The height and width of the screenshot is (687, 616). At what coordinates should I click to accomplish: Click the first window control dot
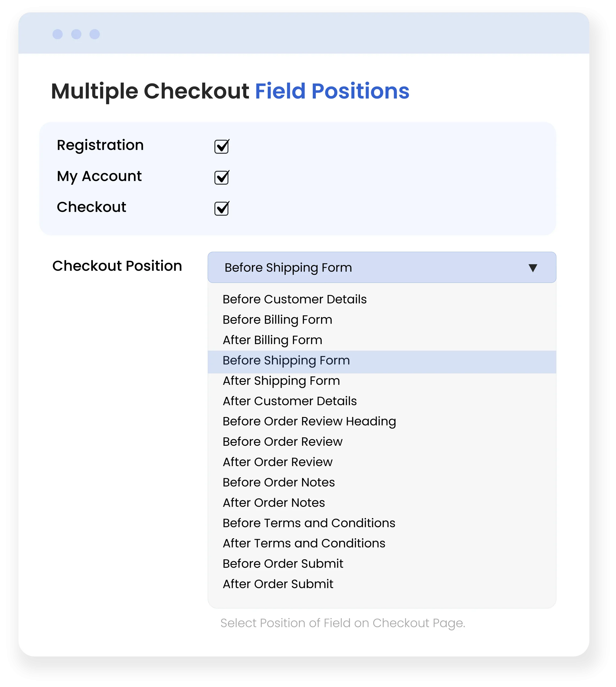(x=57, y=34)
